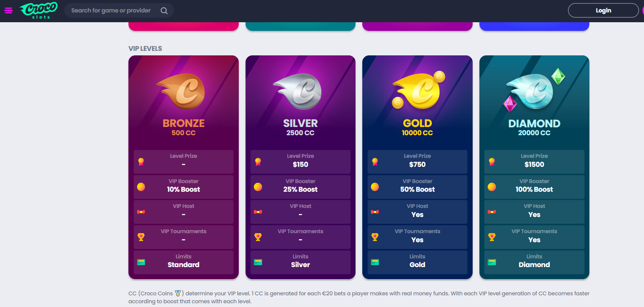This screenshot has width=644, height=307.
Task: Click the Croco Coins medal icon in description
Action: click(178, 293)
